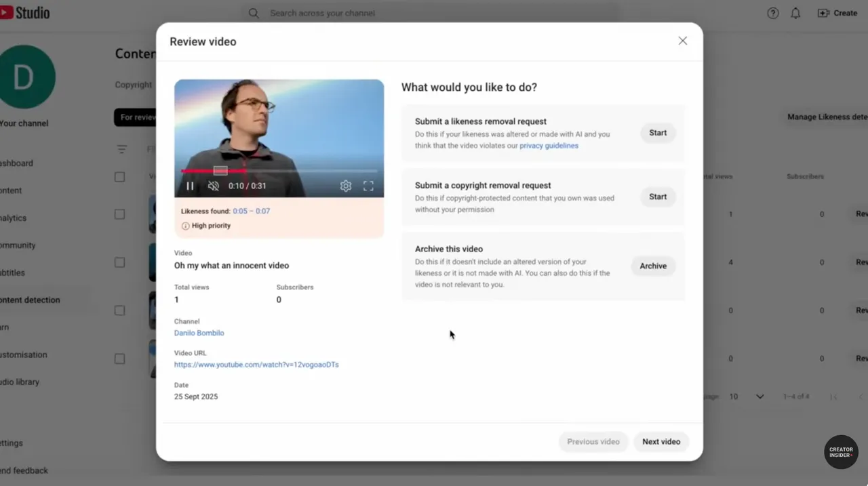
Task: Tick the first video row checkbox
Action: [x=120, y=214]
